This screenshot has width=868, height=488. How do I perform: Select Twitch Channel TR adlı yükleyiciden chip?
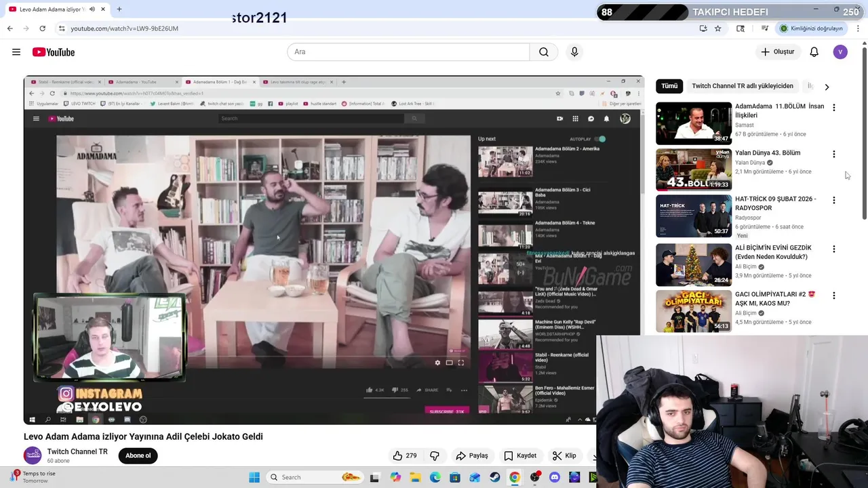[743, 86]
